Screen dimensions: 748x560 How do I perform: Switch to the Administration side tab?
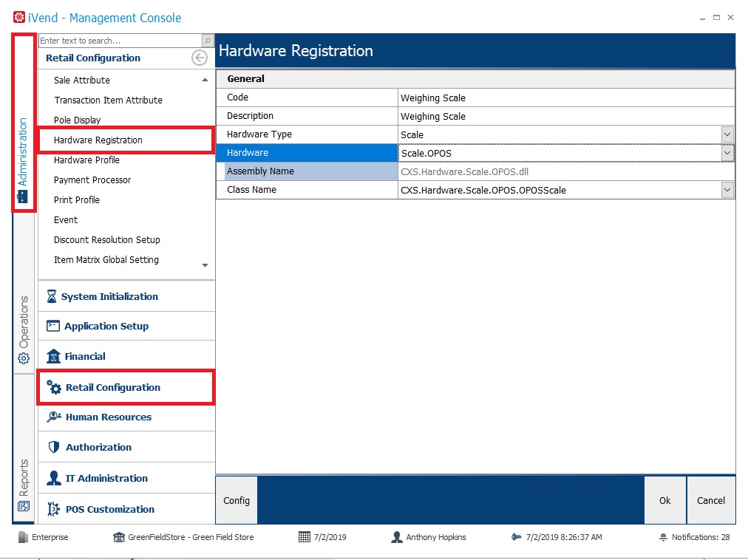click(24, 123)
